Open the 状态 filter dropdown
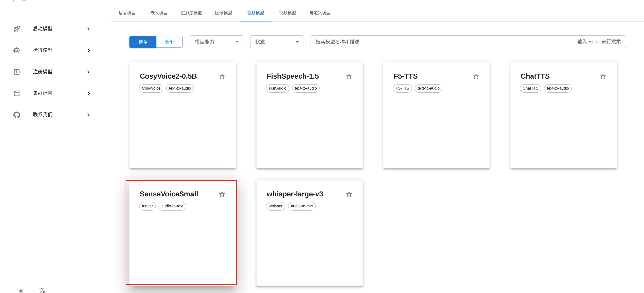 tap(276, 42)
